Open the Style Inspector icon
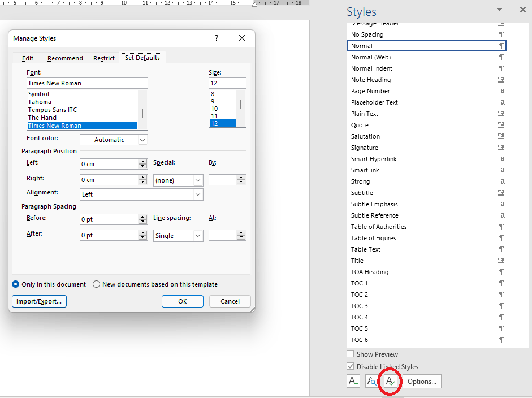Viewport: 532px width, 398px height. 371,381
